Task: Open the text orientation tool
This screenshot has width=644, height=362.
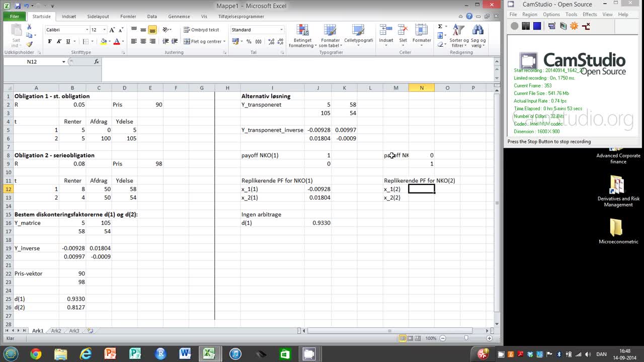Action: pyautogui.click(x=166, y=30)
